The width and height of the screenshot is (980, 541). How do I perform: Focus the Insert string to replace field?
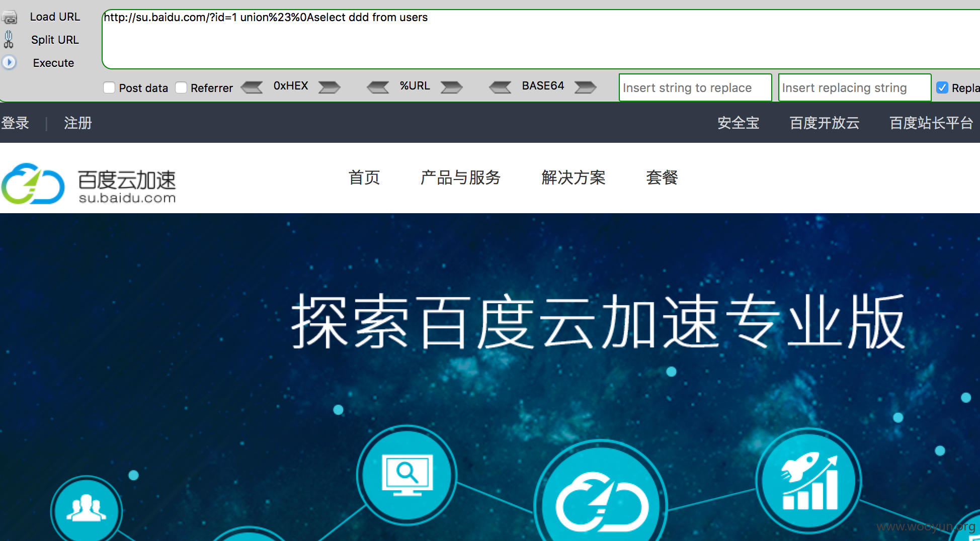click(695, 87)
